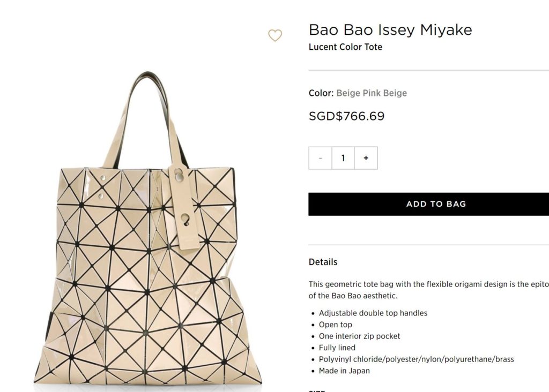
Task: Click the quantity input field
Action: click(x=343, y=158)
